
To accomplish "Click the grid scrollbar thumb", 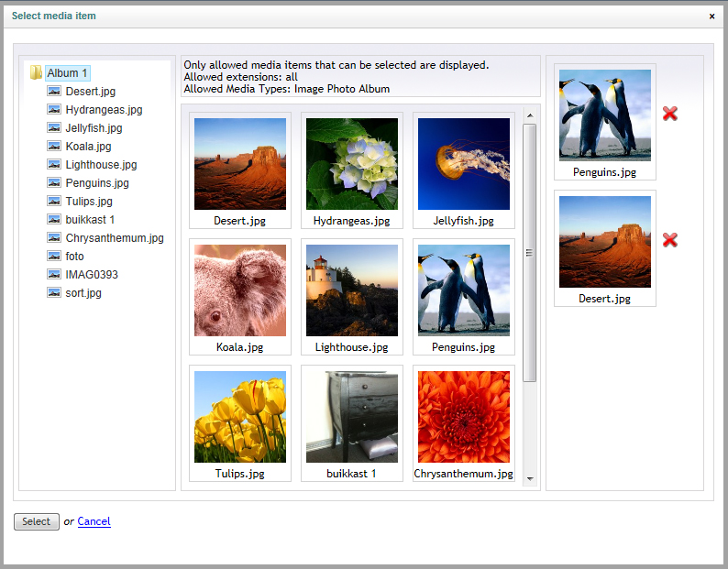I will [530, 253].
